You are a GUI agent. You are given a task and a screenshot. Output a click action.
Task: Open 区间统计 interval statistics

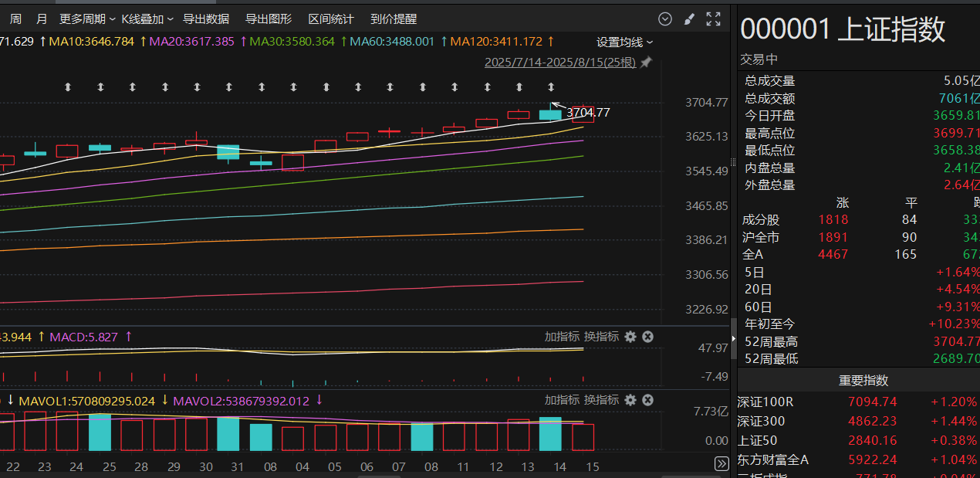(331, 19)
